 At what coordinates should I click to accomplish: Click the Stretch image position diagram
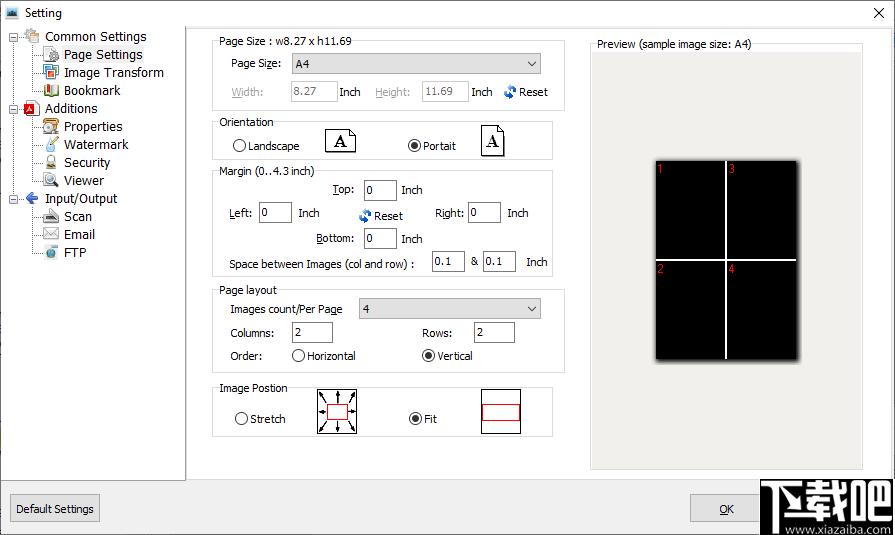click(337, 412)
